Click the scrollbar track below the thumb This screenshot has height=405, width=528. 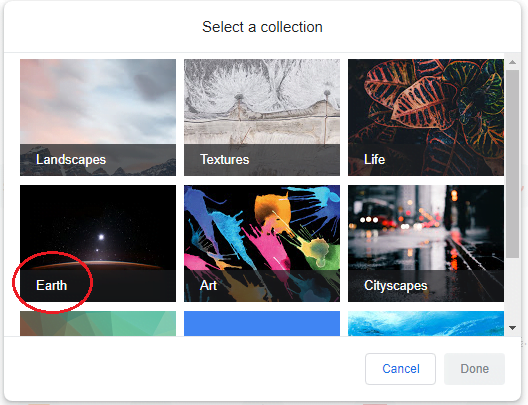click(513, 290)
